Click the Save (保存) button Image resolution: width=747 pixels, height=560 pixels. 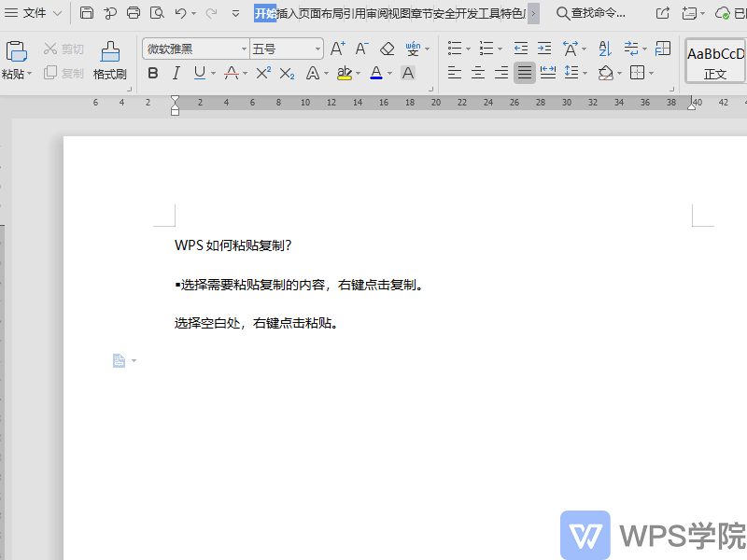87,14
